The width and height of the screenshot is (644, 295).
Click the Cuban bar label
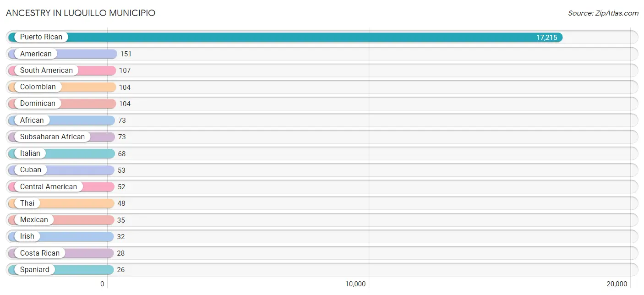31,170
